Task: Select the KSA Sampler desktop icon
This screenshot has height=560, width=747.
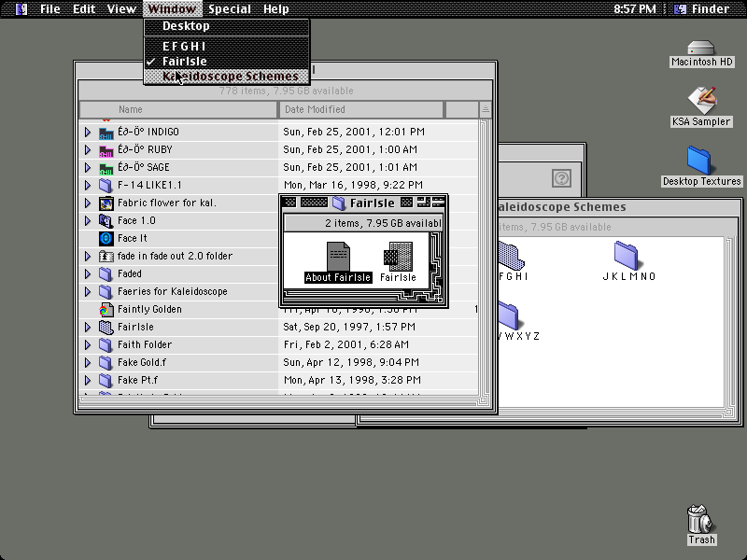Action: pyautogui.click(x=701, y=100)
